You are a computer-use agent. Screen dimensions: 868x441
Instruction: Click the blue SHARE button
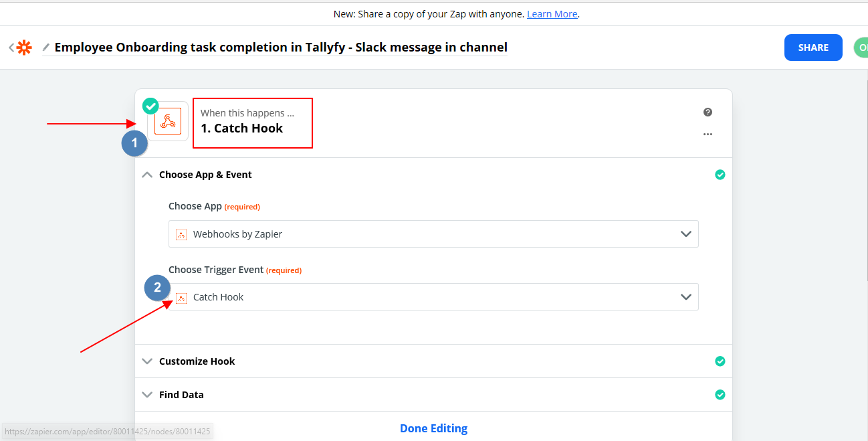click(x=812, y=48)
